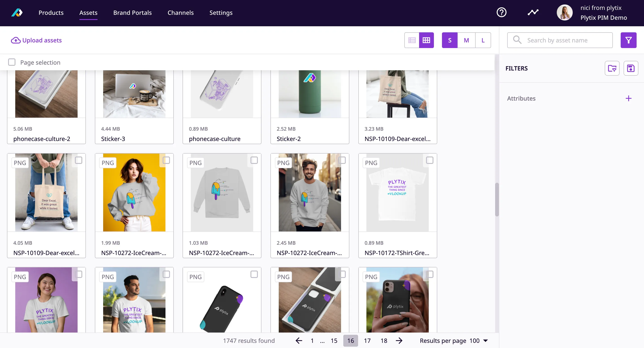Open the yellow-background sweatshirt thumbnail
This screenshot has width=644, height=348.
134,192
